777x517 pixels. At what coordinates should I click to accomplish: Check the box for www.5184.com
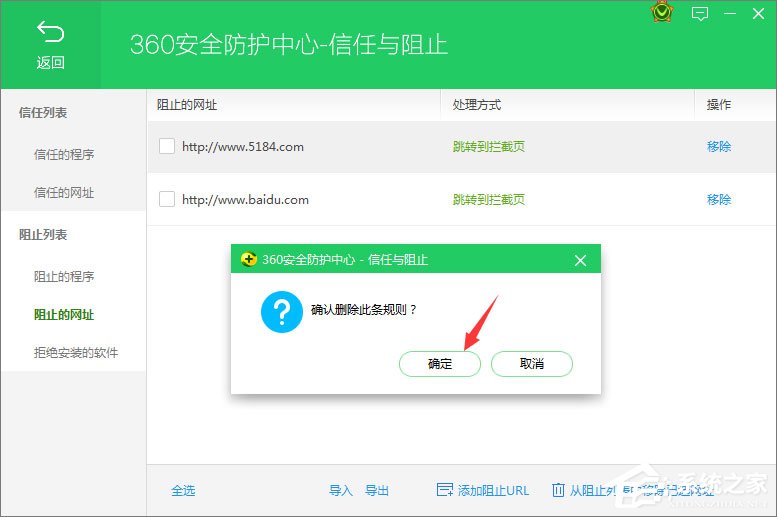[x=167, y=146]
